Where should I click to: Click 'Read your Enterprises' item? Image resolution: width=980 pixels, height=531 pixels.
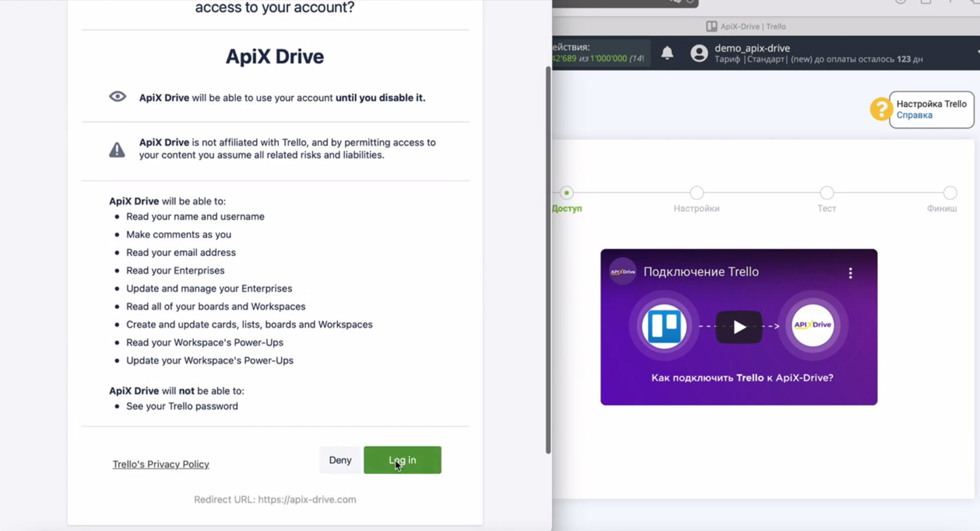pos(176,271)
